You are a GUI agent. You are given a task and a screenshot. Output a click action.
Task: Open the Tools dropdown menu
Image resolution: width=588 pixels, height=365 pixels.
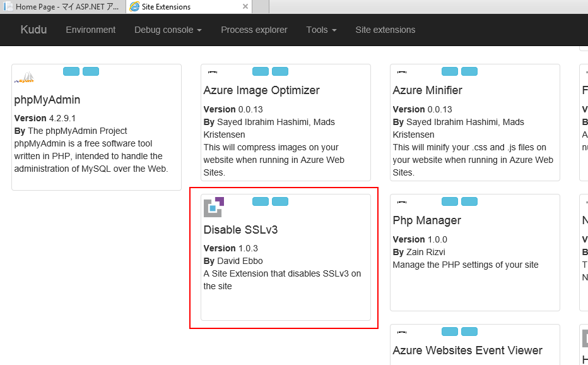[321, 30]
